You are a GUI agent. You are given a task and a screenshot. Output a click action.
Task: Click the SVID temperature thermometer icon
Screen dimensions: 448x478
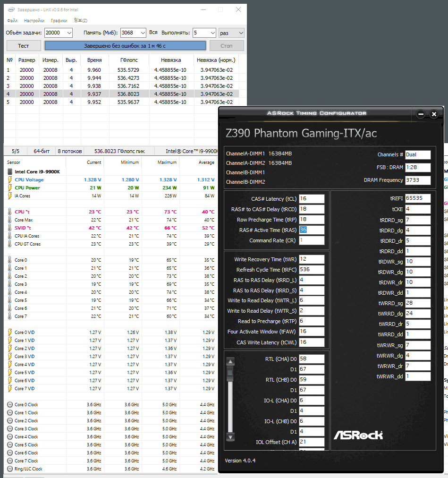click(x=10, y=228)
